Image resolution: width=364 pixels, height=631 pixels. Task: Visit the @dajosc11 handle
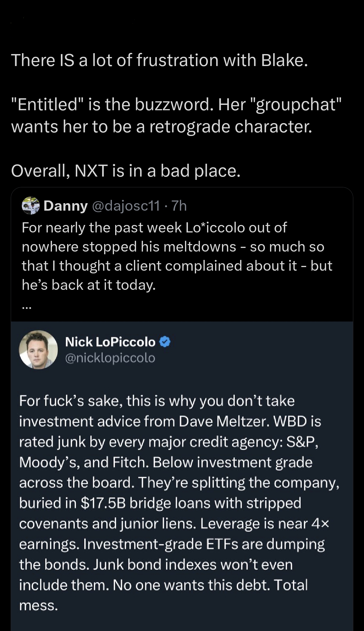pyautogui.click(x=126, y=206)
